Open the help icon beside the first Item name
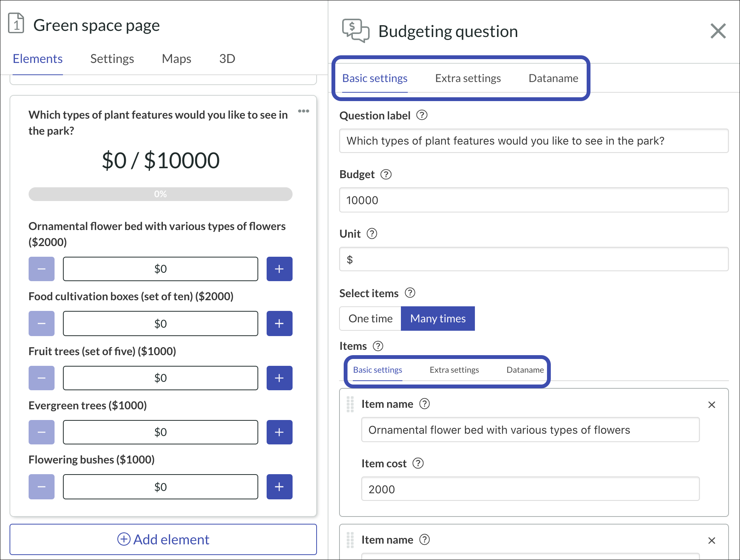 tap(425, 404)
